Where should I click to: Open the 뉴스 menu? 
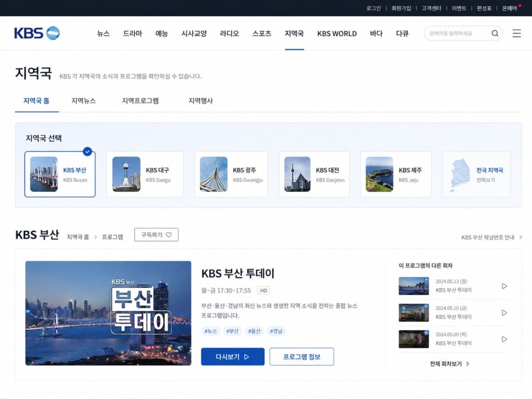click(103, 33)
